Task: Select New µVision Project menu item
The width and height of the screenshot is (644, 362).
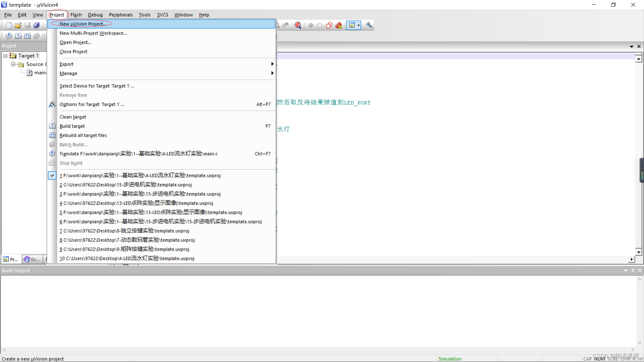Action: [83, 23]
